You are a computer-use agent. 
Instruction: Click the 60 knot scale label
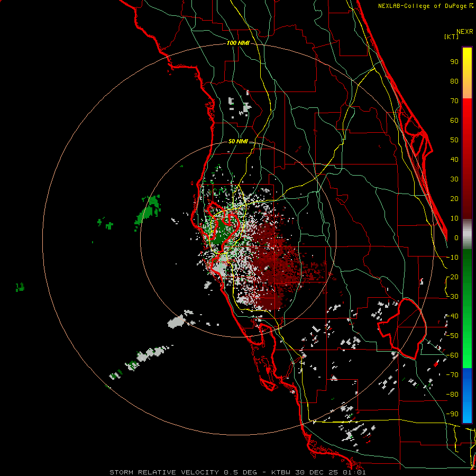454,121
